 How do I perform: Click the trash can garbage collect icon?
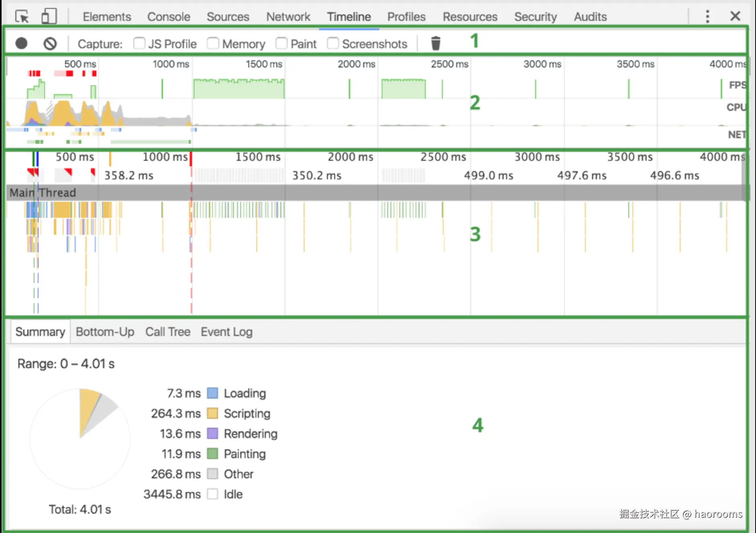point(436,43)
